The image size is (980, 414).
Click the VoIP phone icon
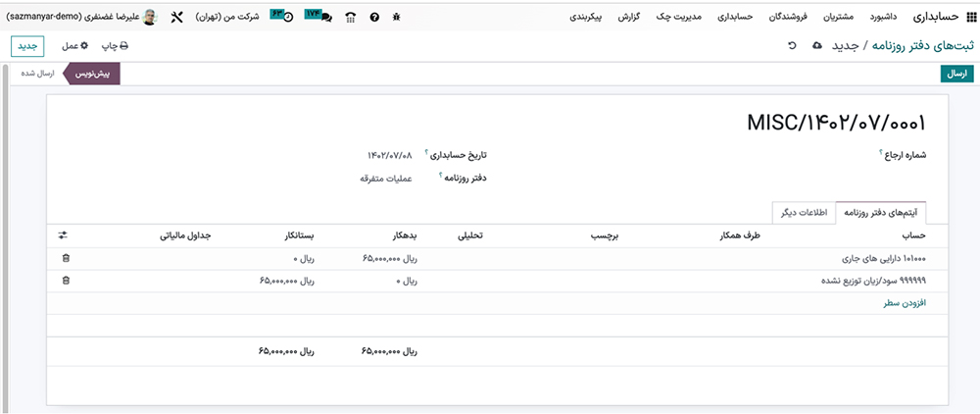coord(350,17)
